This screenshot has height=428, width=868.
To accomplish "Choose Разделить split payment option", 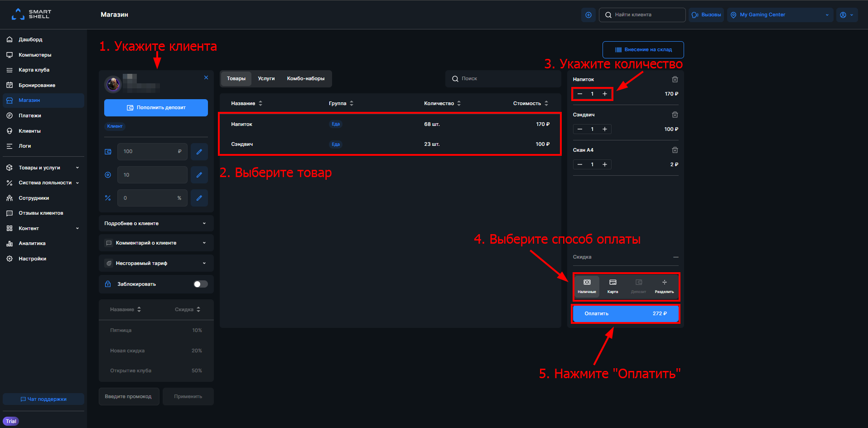I will [664, 286].
